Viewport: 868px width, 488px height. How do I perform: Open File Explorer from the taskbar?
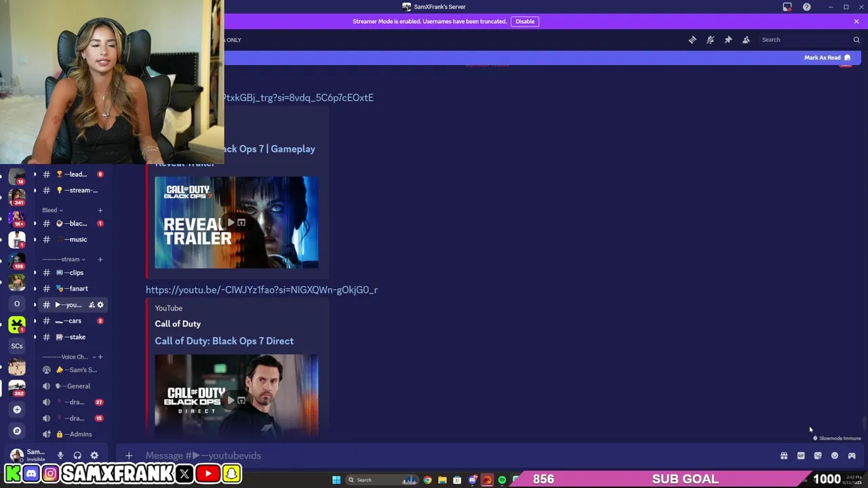coord(442,480)
